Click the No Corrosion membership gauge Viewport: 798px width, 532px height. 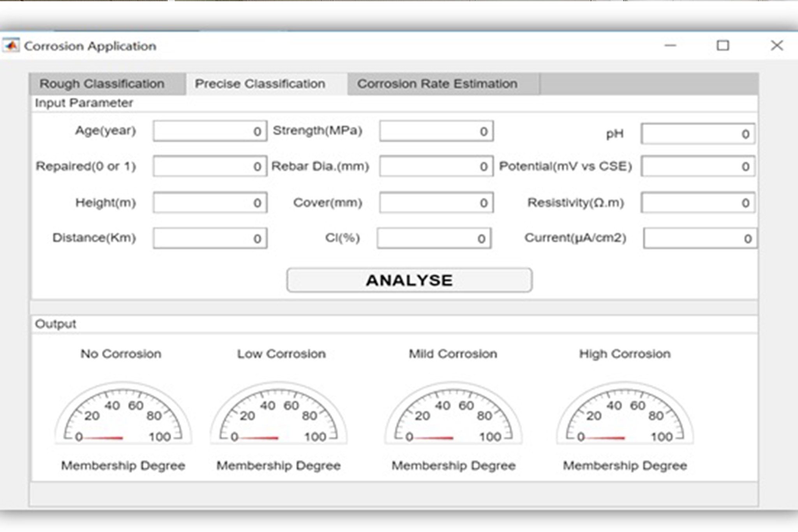click(x=123, y=415)
